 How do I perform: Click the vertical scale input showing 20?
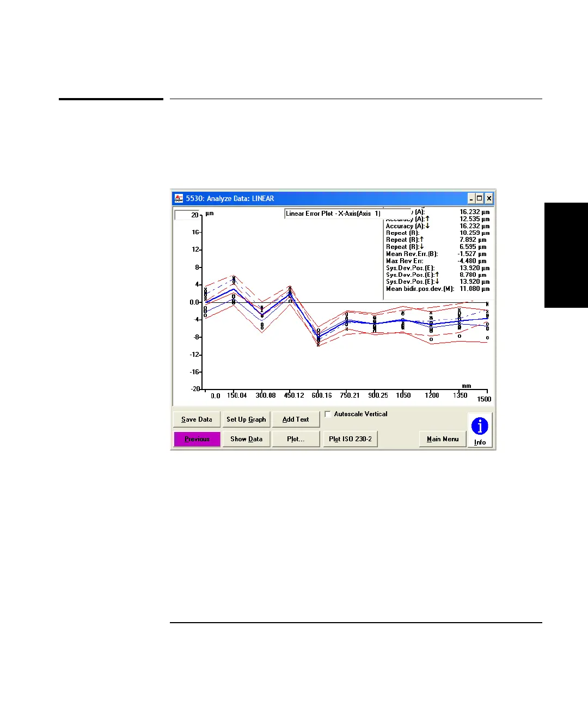pyautogui.click(x=187, y=215)
